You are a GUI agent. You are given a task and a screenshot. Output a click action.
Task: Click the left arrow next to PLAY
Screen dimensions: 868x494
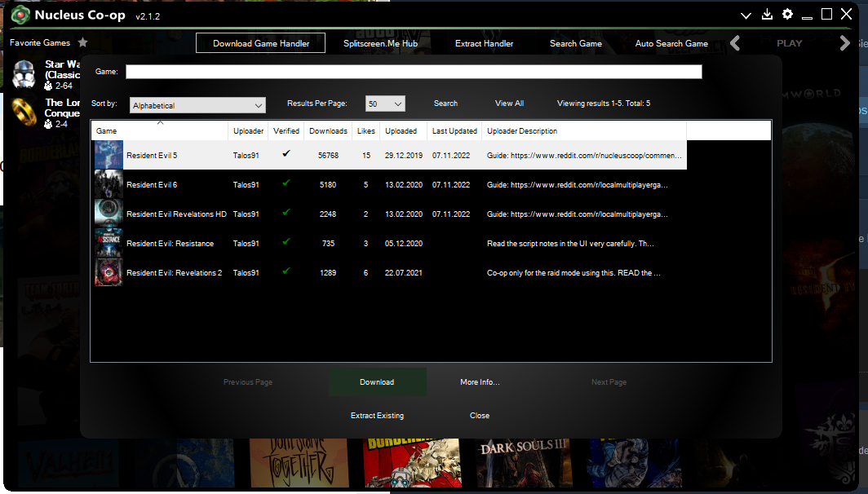735,43
